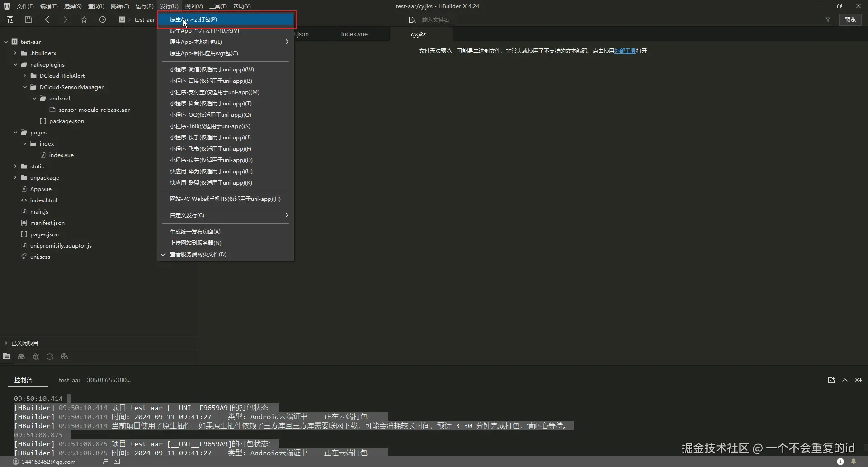Collapse the console panel with up chevron
Viewport: 868px width, 467px height.
tap(845, 380)
